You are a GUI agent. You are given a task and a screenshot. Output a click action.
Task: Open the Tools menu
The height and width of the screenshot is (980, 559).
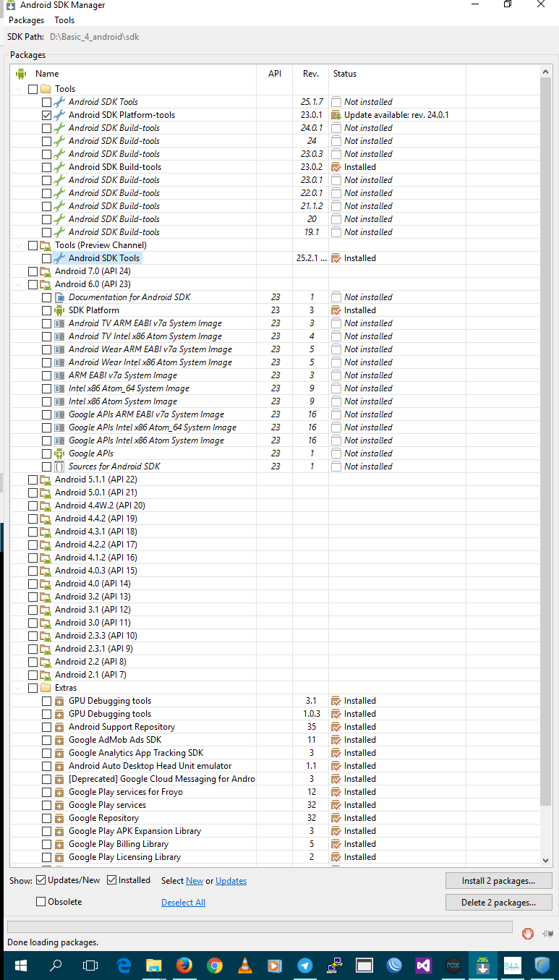click(64, 20)
